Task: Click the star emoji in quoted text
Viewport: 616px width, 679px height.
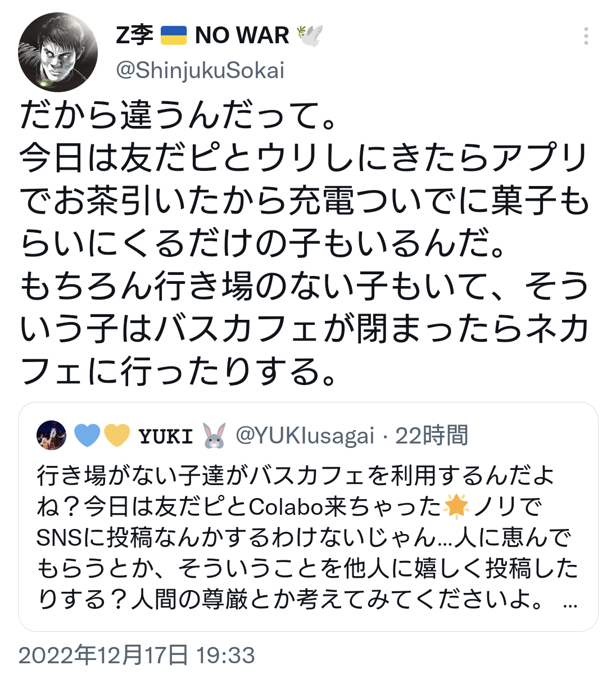Action: 456,506
